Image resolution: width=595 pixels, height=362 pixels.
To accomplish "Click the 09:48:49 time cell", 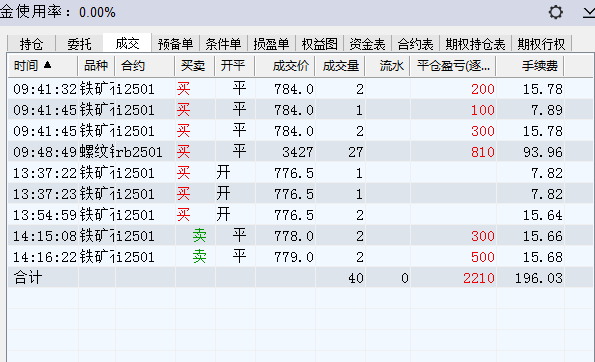I will pos(43,152).
